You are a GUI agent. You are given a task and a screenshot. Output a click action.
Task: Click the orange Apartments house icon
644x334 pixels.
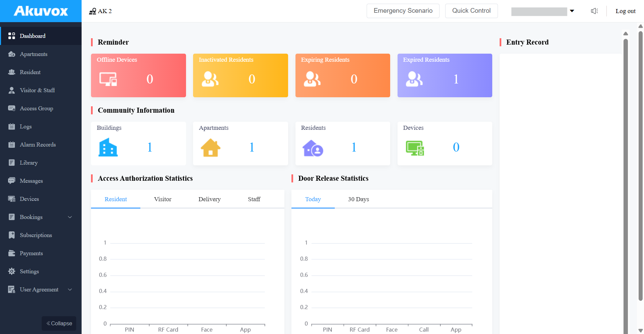(211, 148)
